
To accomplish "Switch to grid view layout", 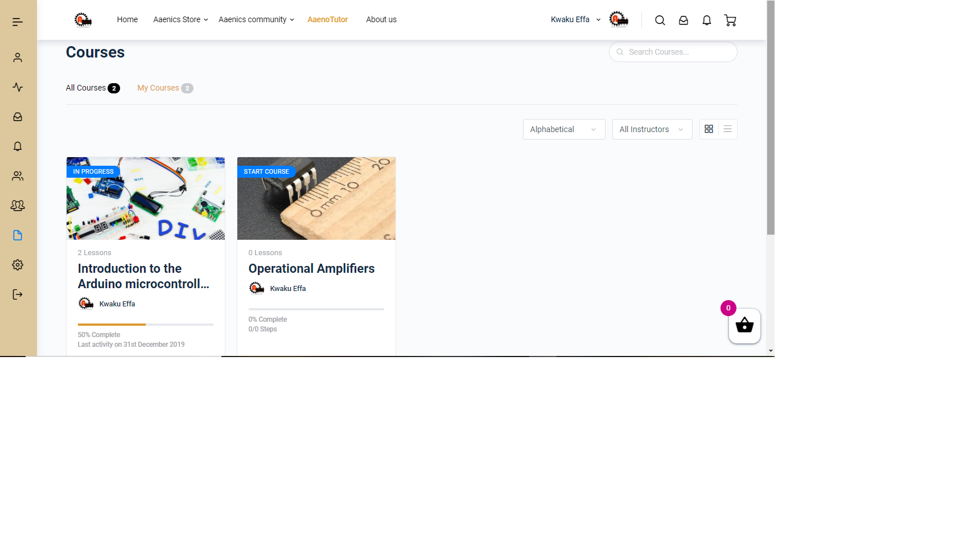I will pyautogui.click(x=709, y=129).
